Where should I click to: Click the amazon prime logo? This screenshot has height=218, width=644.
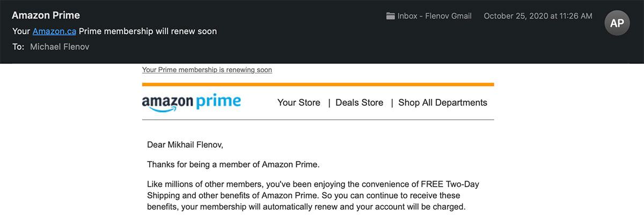pyautogui.click(x=191, y=103)
